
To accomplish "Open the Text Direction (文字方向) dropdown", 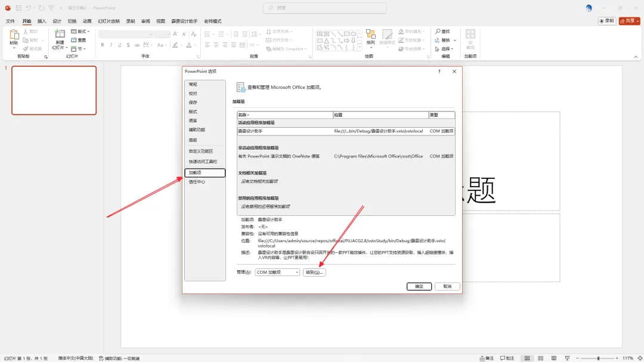I will (x=279, y=32).
